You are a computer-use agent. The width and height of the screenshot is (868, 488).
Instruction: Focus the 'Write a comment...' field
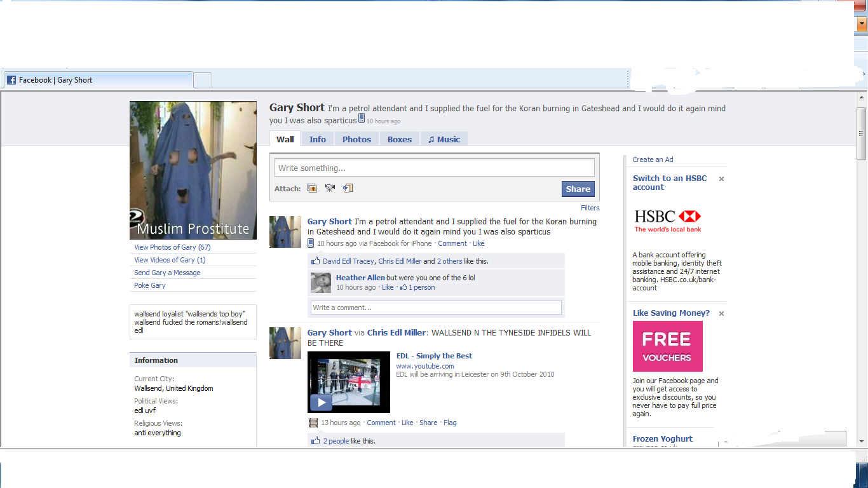pyautogui.click(x=436, y=308)
